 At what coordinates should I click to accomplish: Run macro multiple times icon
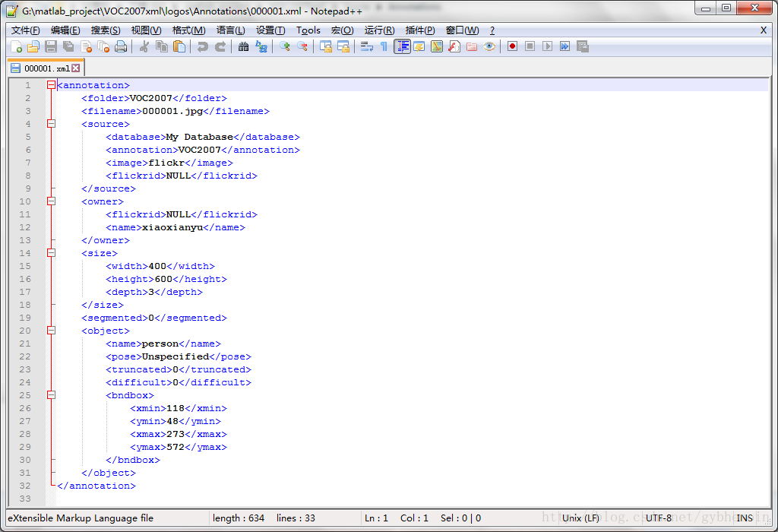point(565,46)
